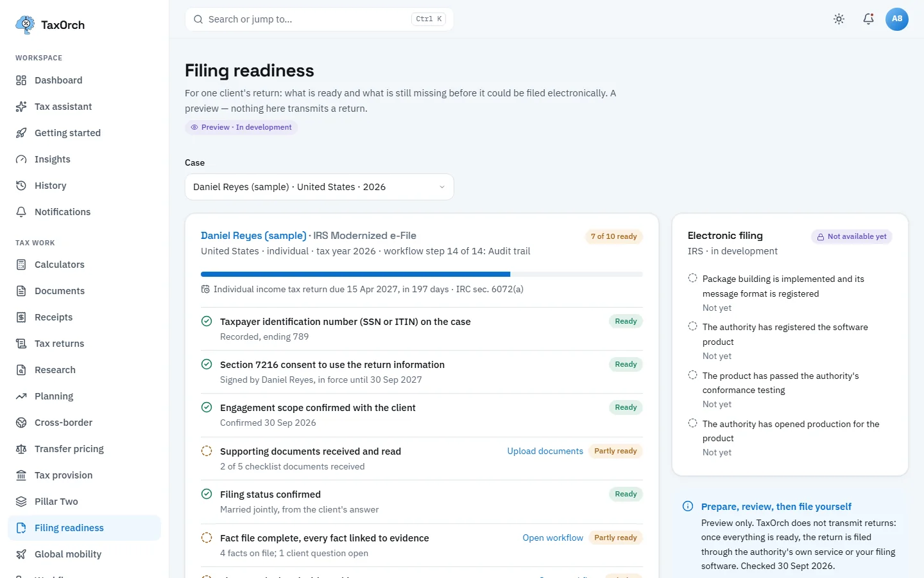Click the info icon beside Prepare, review, then file yourself
924x578 pixels.
688,506
